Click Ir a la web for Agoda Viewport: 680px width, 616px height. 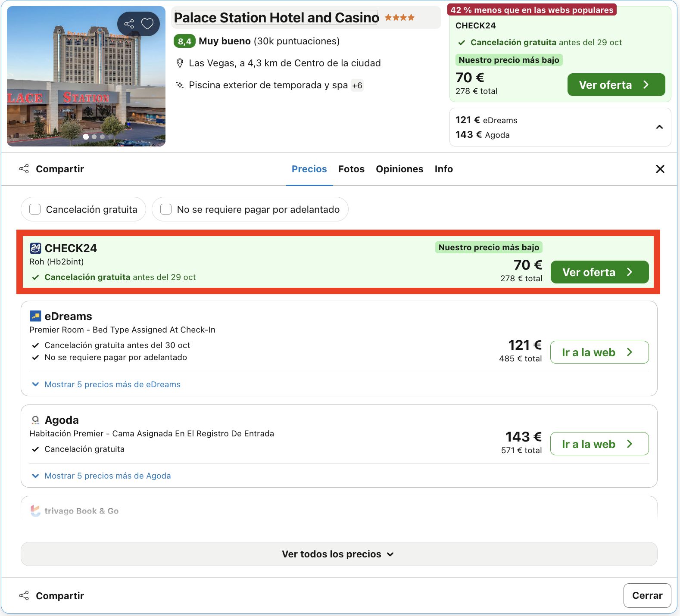[599, 444]
